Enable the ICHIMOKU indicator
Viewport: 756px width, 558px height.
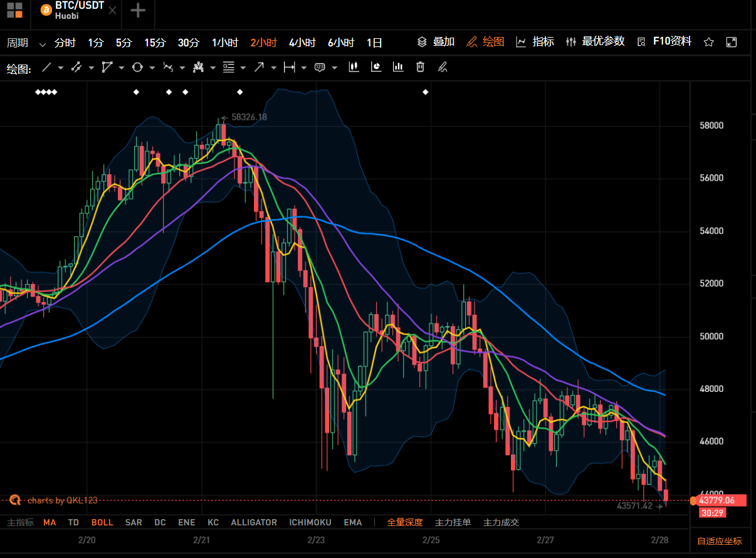pyautogui.click(x=310, y=522)
